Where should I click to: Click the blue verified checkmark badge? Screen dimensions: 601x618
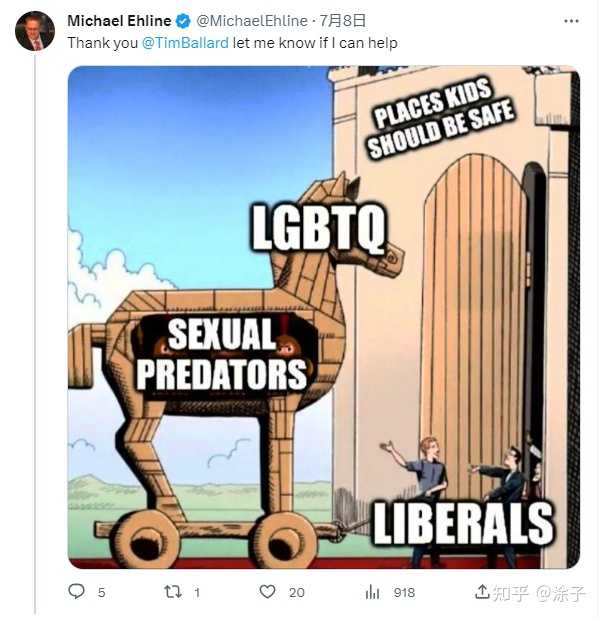(x=183, y=21)
